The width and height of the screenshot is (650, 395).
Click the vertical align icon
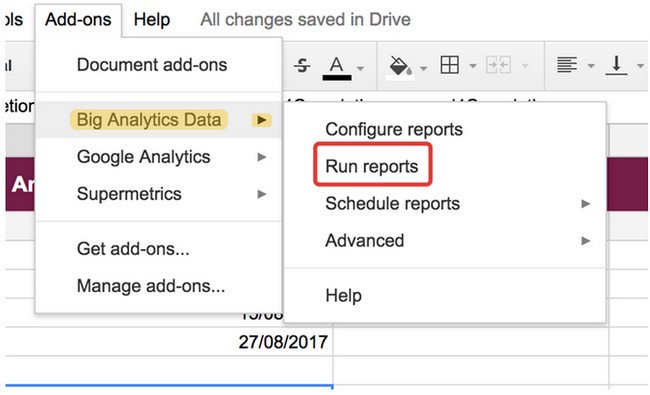click(616, 65)
